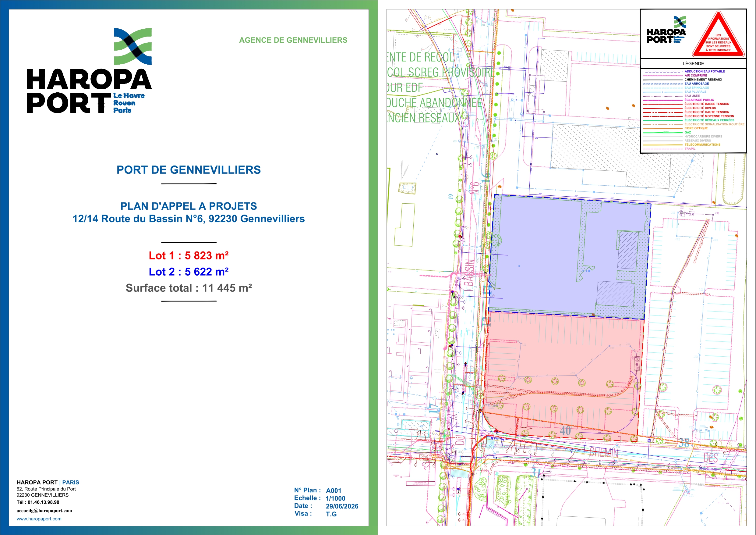756x535 pixels.
Task: Click the PLAN D'APPEL A PROJETS line
Action: [x=189, y=206]
